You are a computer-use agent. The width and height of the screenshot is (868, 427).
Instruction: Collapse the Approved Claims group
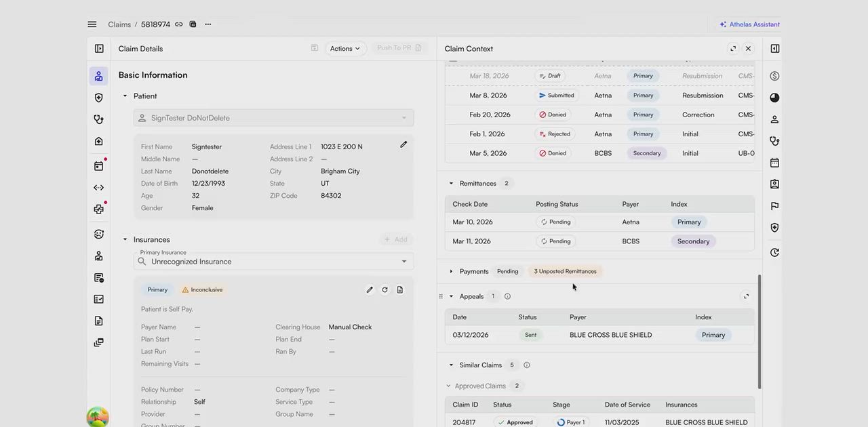[448, 386]
